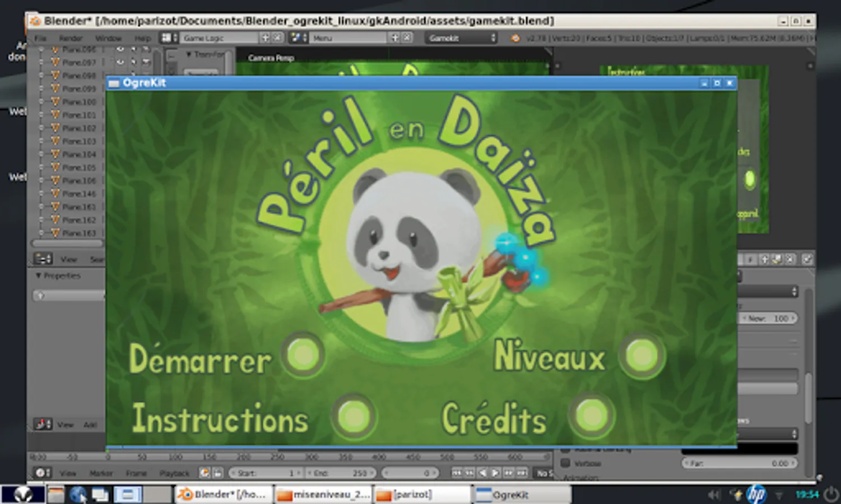Open the Help menu in Blender
The height and width of the screenshot is (504, 841).
(142, 38)
